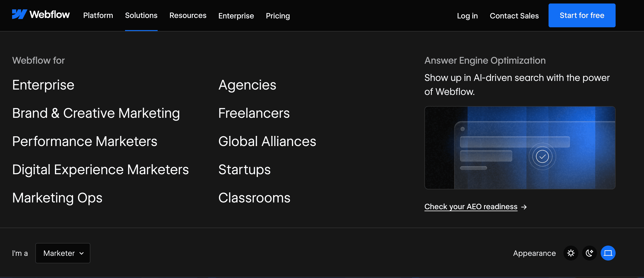Click the Start for free button
The width and height of the screenshot is (644, 278).
click(x=582, y=15)
